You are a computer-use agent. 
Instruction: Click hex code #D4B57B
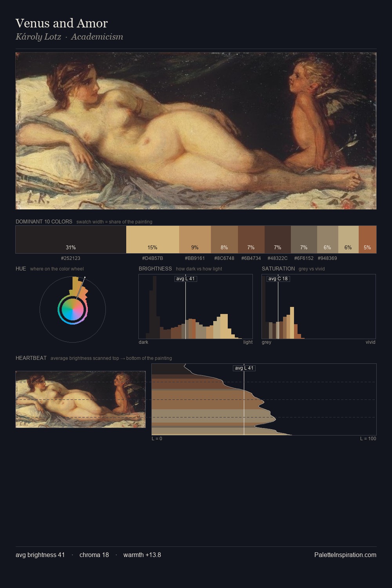(x=152, y=258)
